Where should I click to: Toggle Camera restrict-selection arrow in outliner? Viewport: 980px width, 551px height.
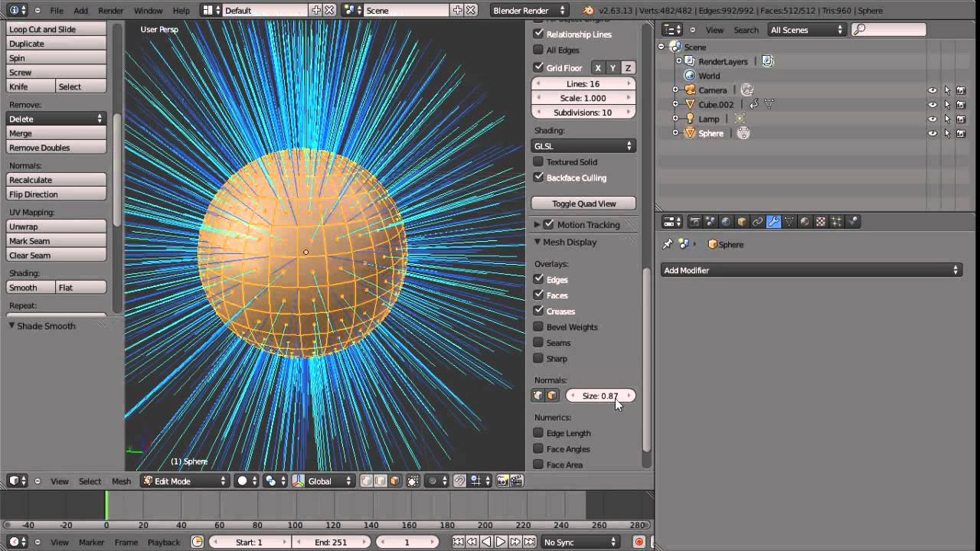(946, 90)
